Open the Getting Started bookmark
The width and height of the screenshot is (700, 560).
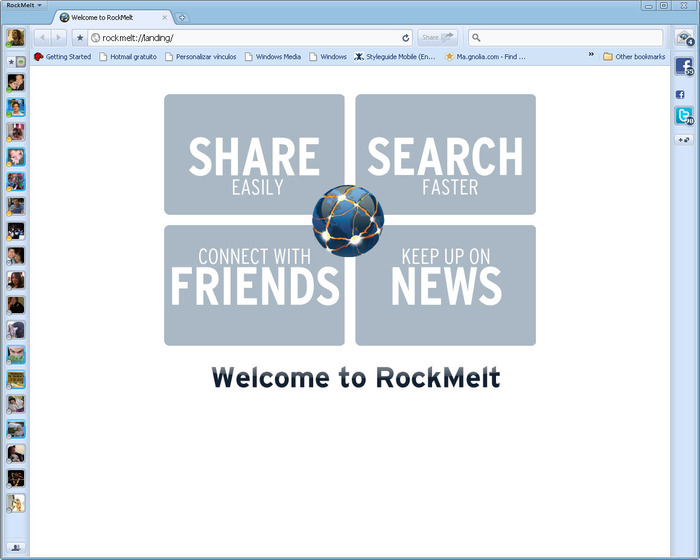62,57
